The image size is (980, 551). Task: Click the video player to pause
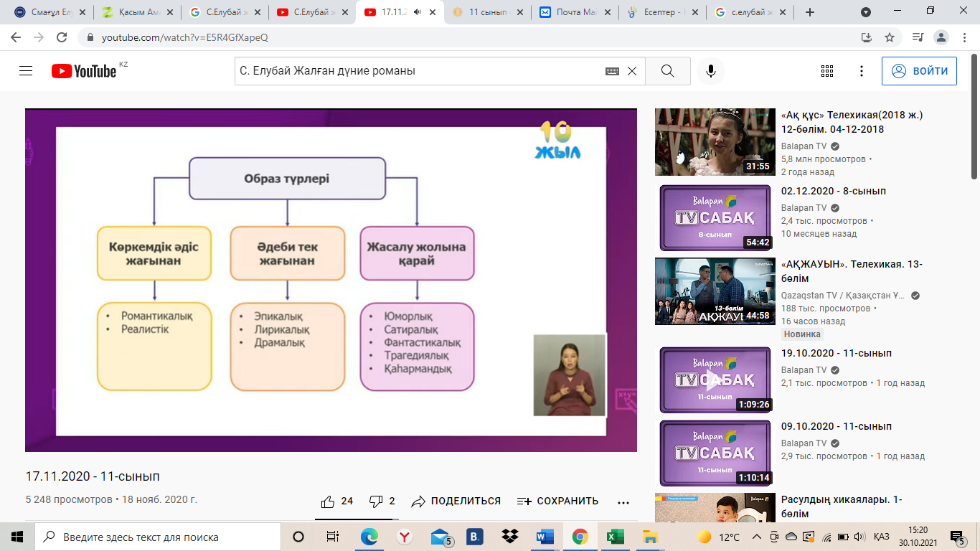click(x=331, y=280)
